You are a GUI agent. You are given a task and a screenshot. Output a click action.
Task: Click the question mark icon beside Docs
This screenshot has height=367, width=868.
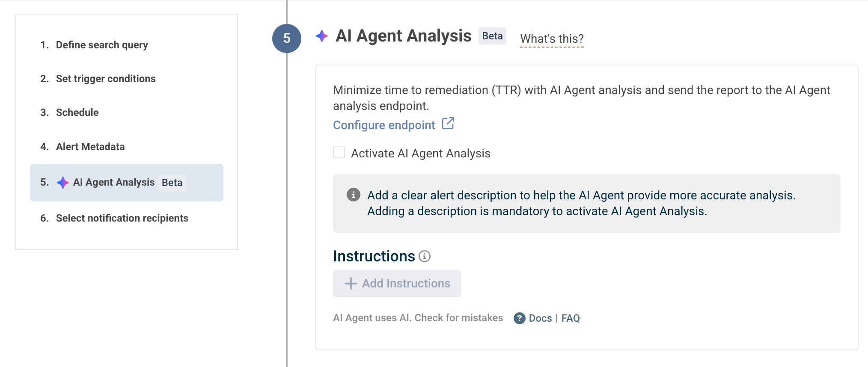[x=520, y=318]
